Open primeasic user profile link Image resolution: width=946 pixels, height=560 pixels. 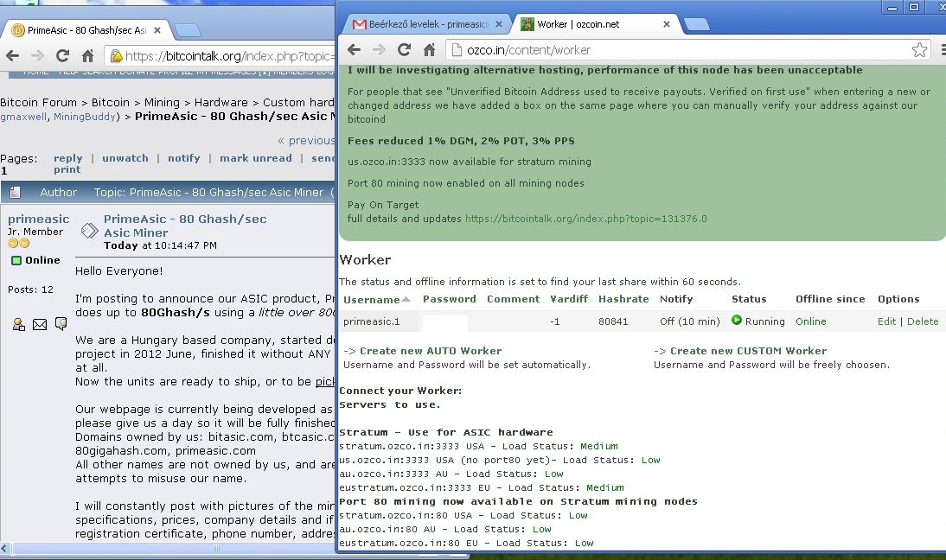pos(39,219)
